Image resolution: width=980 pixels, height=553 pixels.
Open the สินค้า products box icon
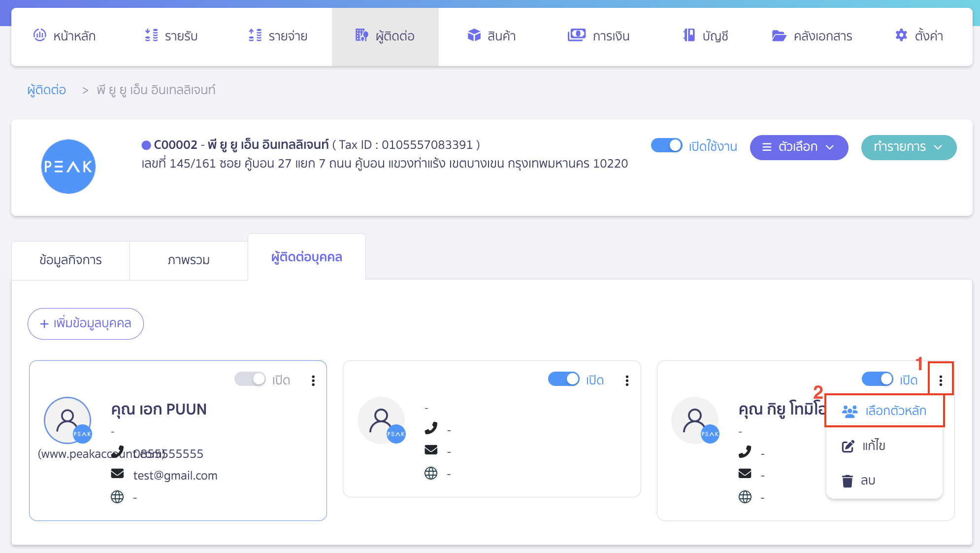474,35
